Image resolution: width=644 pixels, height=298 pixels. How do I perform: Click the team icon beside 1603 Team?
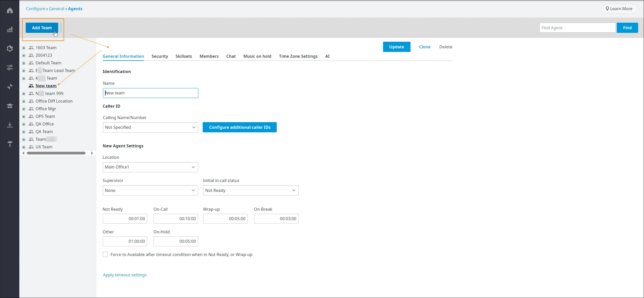pyautogui.click(x=31, y=48)
